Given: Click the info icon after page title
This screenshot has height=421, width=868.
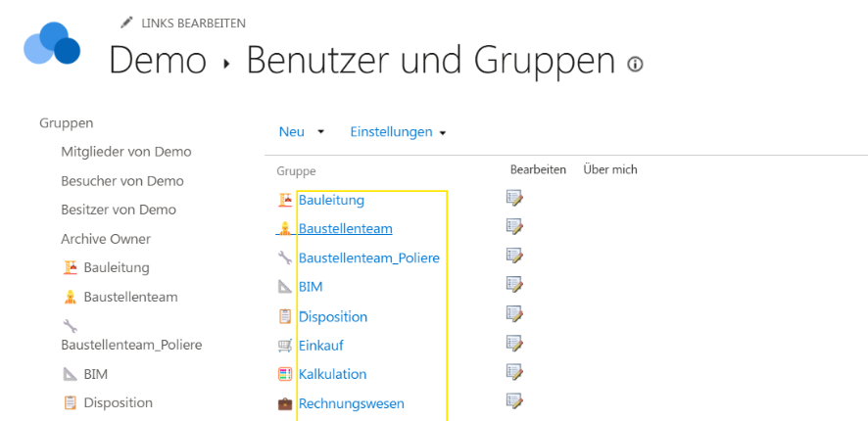Looking at the screenshot, I should [x=635, y=65].
